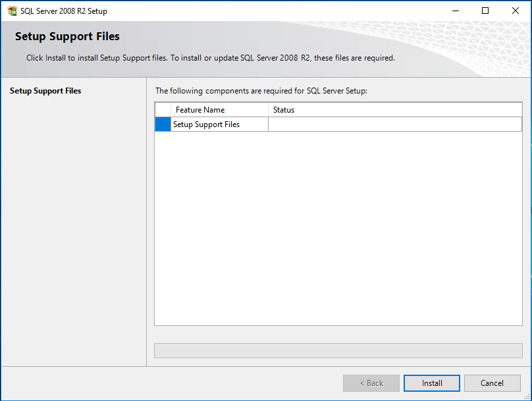
Task: Click the empty Status cell for Setup Support Files
Action: click(395, 124)
